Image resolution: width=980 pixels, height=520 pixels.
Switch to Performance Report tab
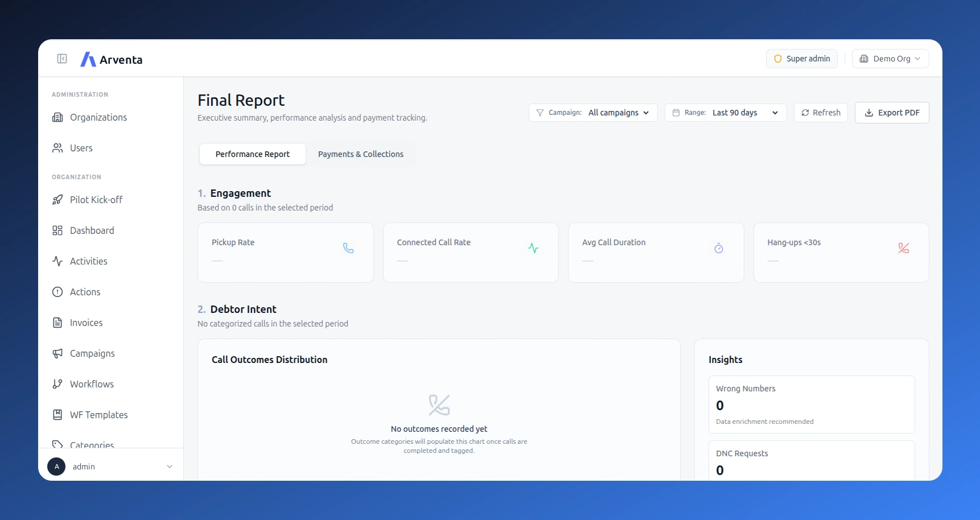click(253, 154)
